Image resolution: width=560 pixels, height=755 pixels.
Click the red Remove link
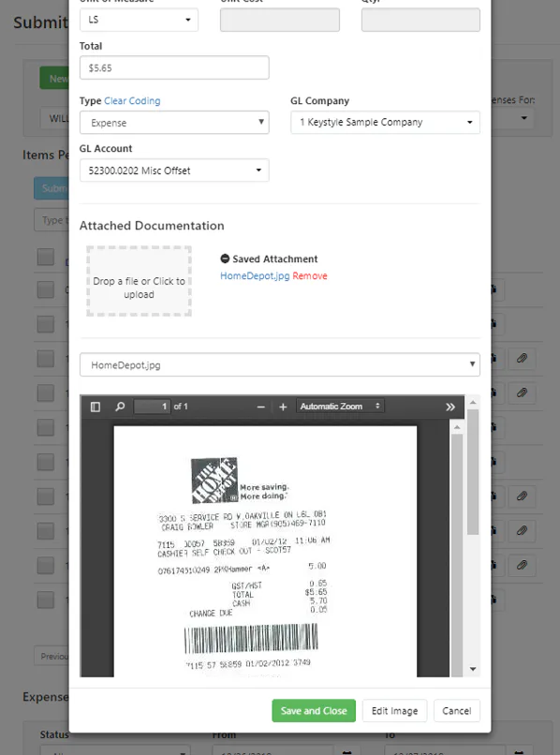[310, 276]
